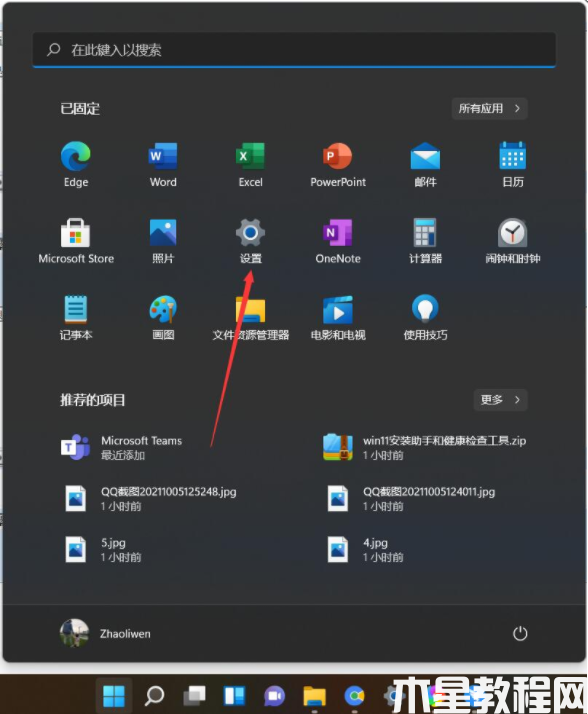This screenshot has height=714, width=588.
Task: Open the 邮件 mail app
Action: click(x=425, y=164)
